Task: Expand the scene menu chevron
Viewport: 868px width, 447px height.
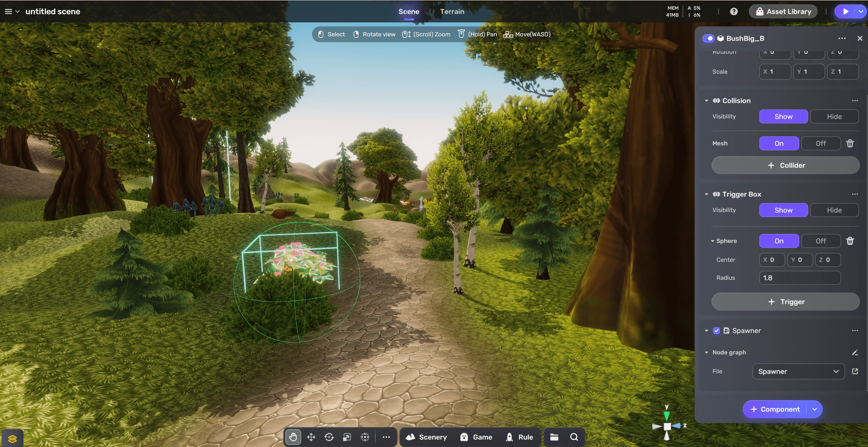Action: pyautogui.click(x=17, y=11)
